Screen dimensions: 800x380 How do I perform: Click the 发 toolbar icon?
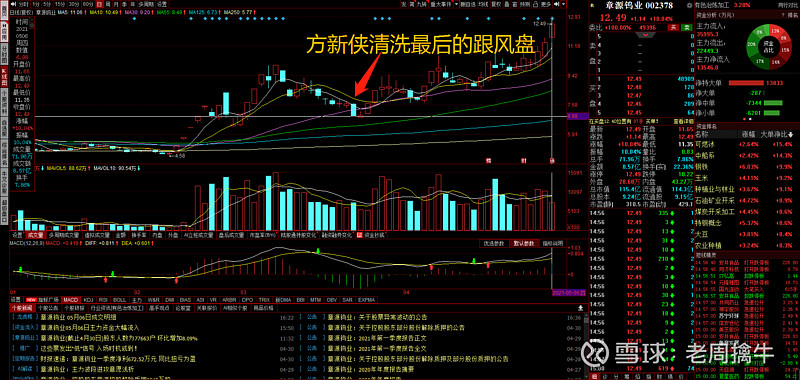404,5
